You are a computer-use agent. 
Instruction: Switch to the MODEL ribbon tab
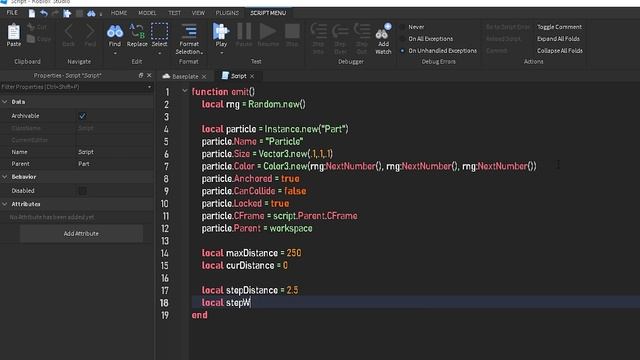tap(147, 13)
